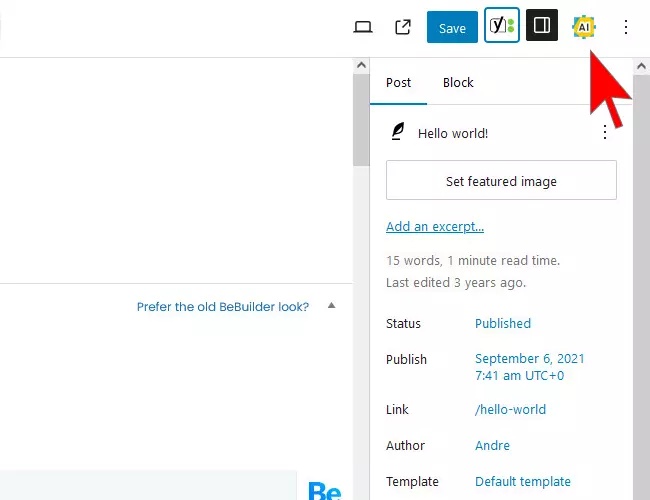Collapse the BeBuilder panel with the triangle arrow
Image resolution: width=650 pixels, height=500 pixels.
coord(332,306)
